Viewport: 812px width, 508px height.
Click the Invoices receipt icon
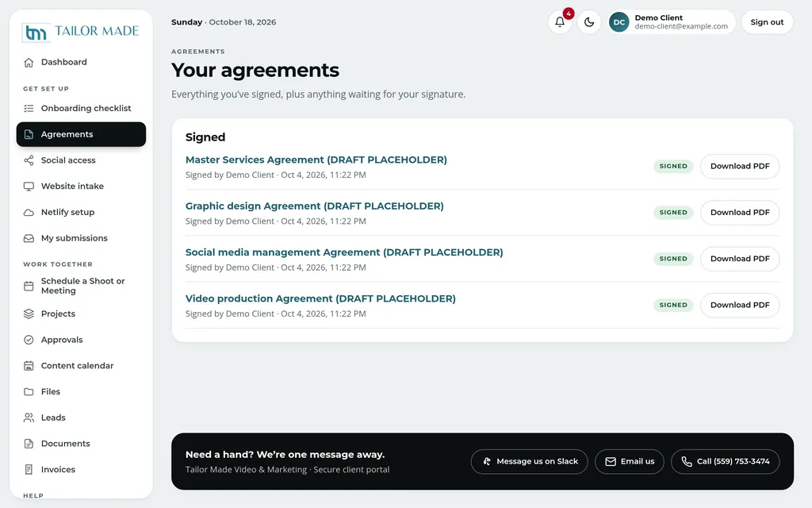point(29,469)
